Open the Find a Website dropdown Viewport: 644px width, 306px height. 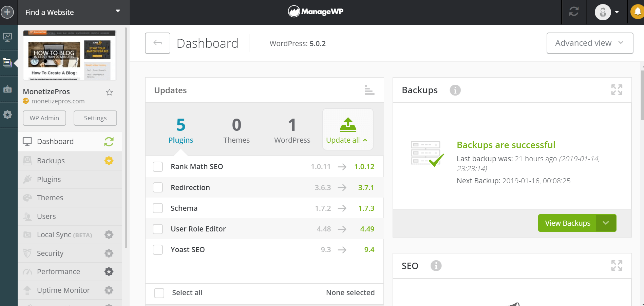(x=117, y=11)
